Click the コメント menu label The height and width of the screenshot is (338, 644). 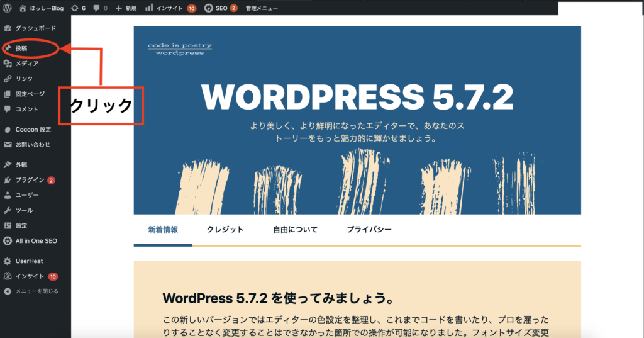point(27,109)
